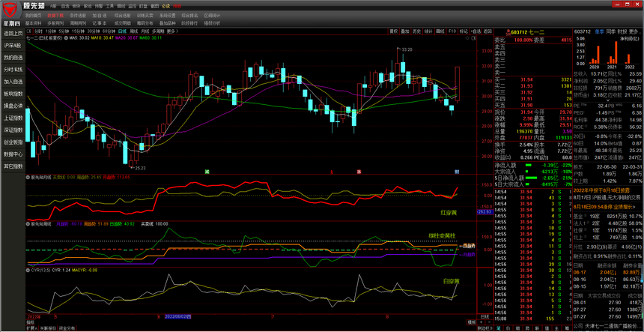Screen dimensions: 644x332
Task: Select 沪深A股 in the left sidebar
Action: coord(13,46)
